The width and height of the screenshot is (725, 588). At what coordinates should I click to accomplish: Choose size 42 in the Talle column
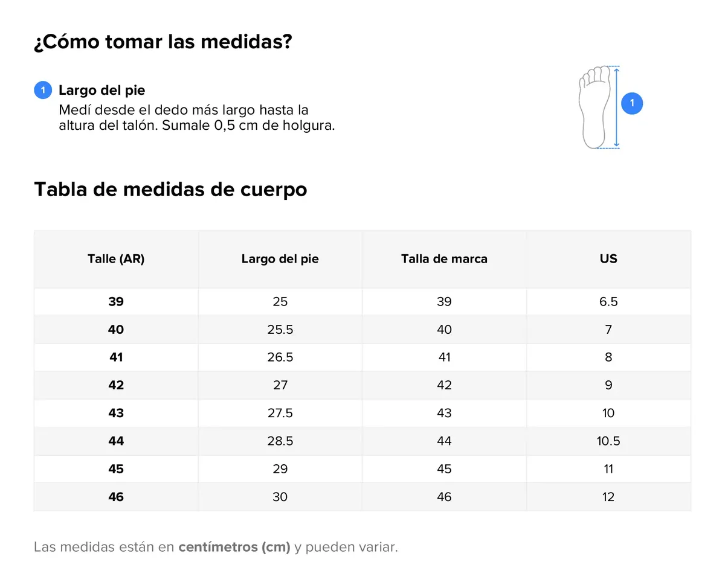(x=116, y=385)
